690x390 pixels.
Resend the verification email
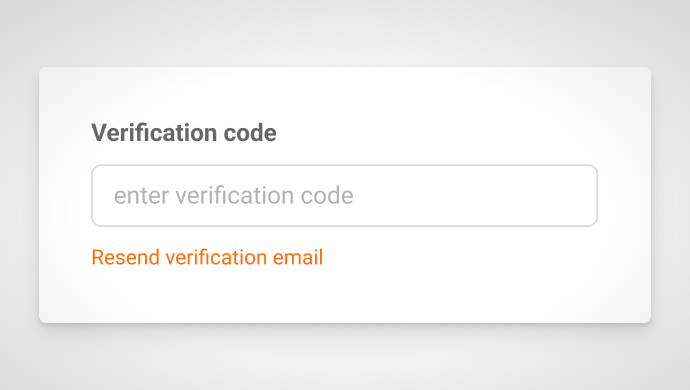[207, 257]
